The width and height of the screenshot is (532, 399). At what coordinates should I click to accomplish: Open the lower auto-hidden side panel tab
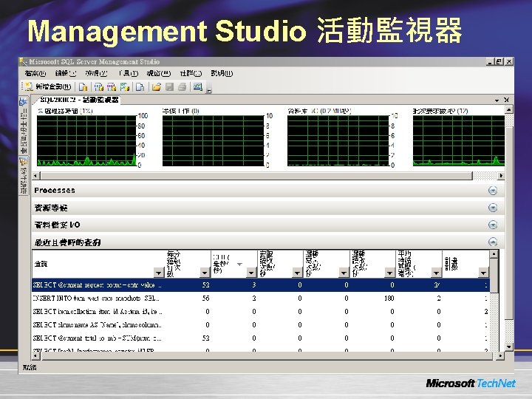(24, 175)
